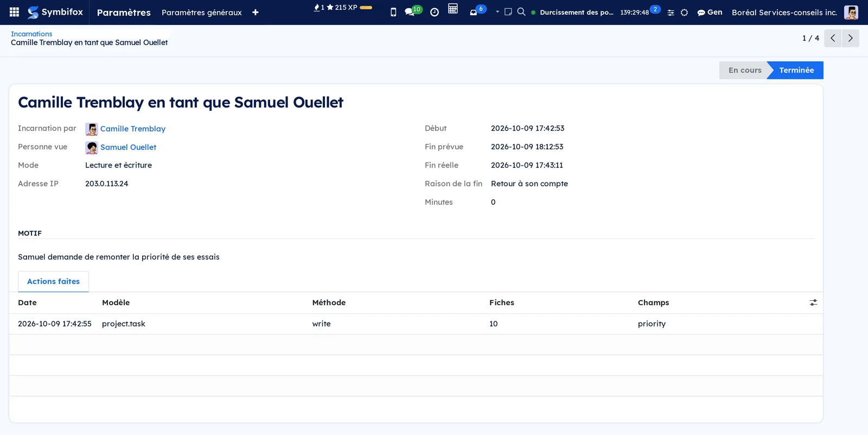The image size is (868, 435).
Task: Select the Actions faites tab
Action: 53,281
